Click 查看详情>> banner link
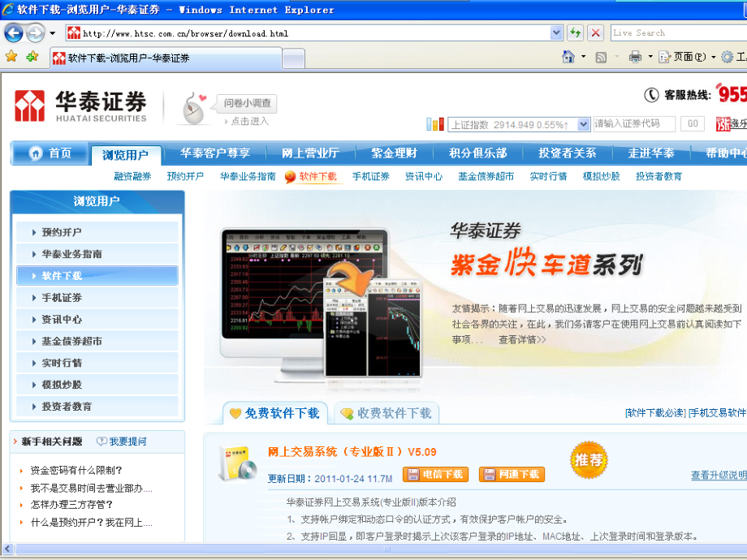The height and width of the screenshot is (560, 747). (522, 339)
